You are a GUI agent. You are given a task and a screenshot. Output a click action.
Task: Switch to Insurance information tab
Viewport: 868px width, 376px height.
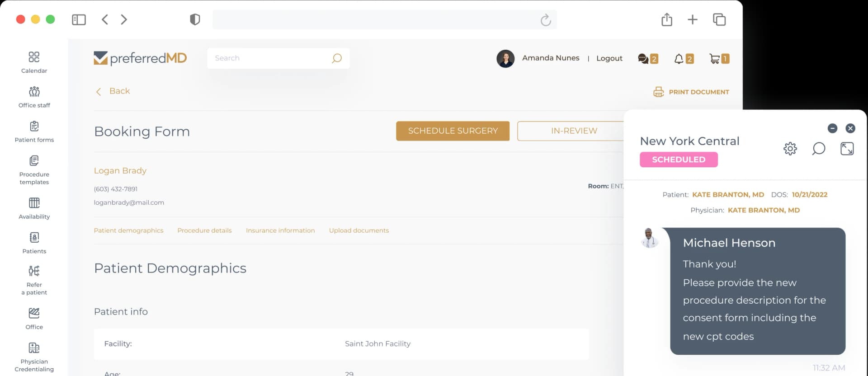[x=280, y=230]
